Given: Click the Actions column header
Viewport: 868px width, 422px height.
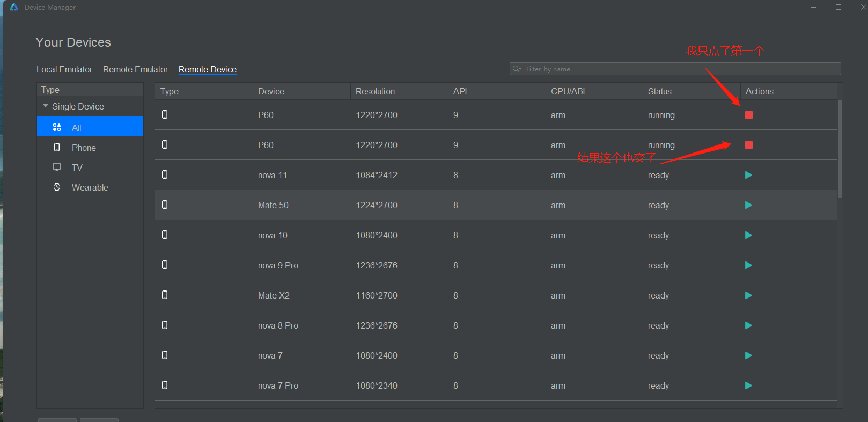Looking at the screenshot, I should tap(789, 91).
